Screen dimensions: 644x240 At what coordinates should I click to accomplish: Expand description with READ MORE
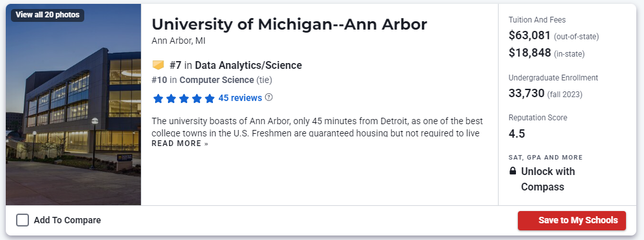[x=180, y=143]
